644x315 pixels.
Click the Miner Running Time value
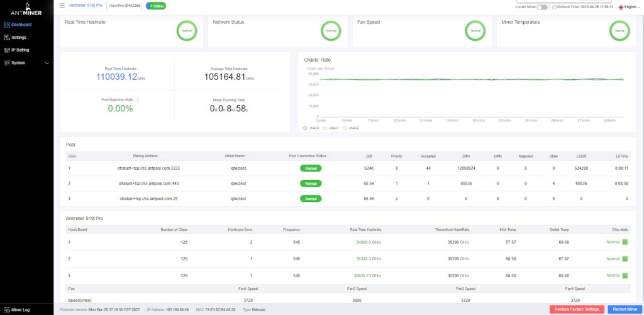point(229,108)
